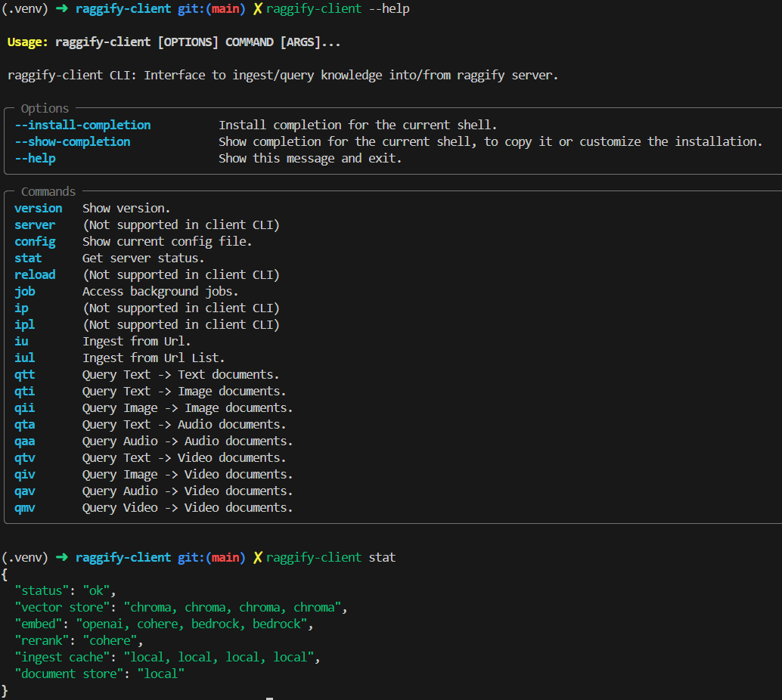
Task: Click the 'raggify-client stat' typed command
Action: [x=330, y=557]
